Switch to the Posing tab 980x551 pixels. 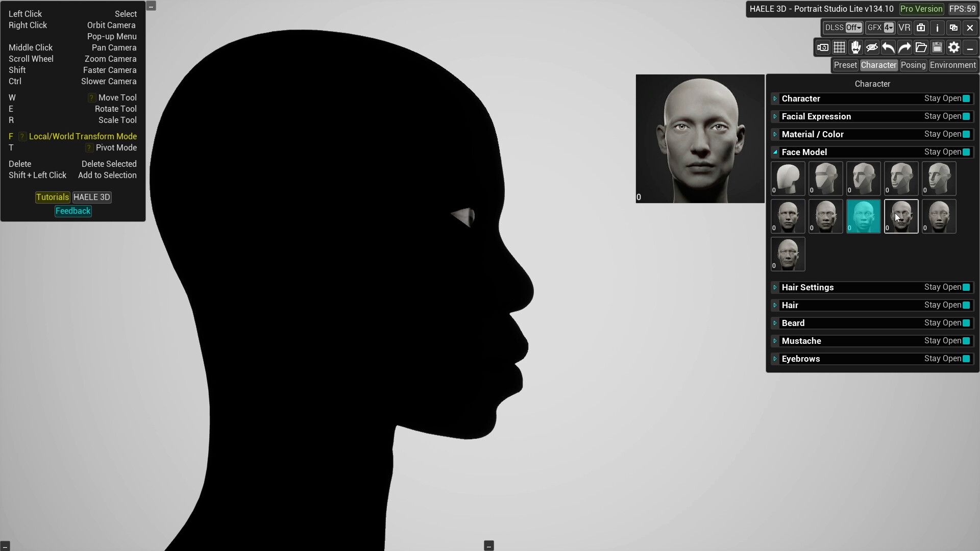(913, 65)
